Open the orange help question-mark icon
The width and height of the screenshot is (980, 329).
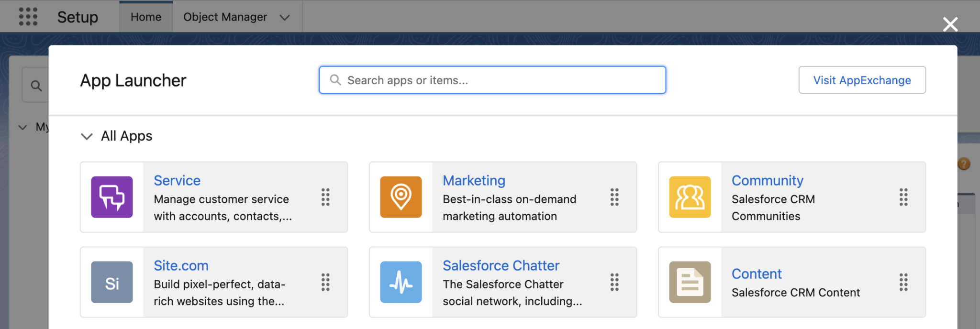pos(963,164)
